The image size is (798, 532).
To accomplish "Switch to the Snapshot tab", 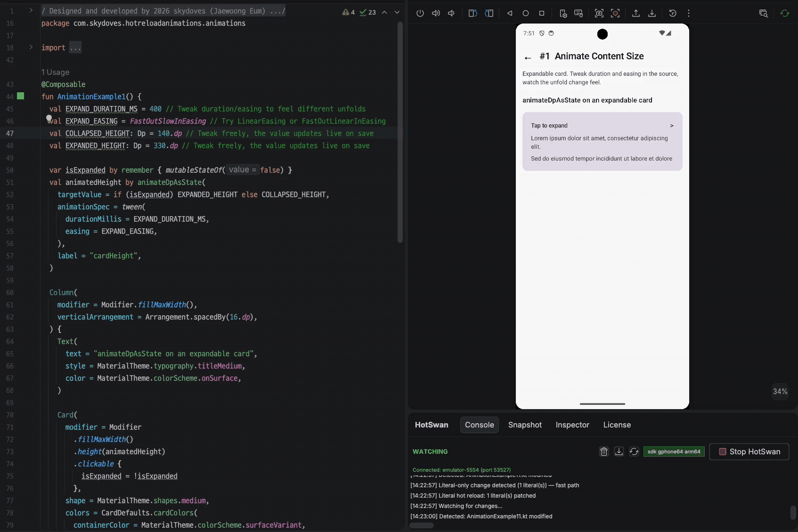I will pos(525,425).
